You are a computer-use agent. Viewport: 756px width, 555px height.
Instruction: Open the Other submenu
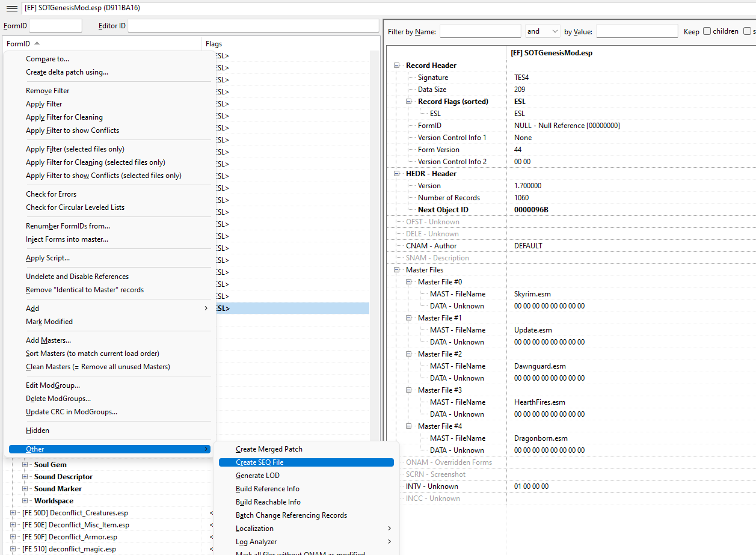click(110, 449)
